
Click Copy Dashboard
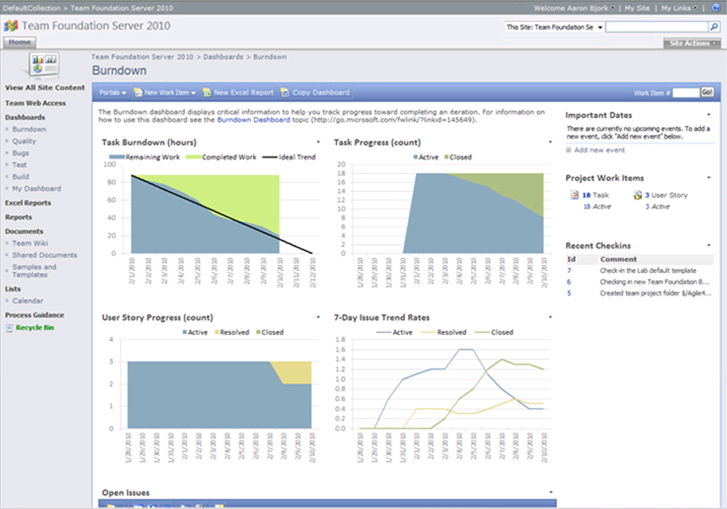point(321,93)
